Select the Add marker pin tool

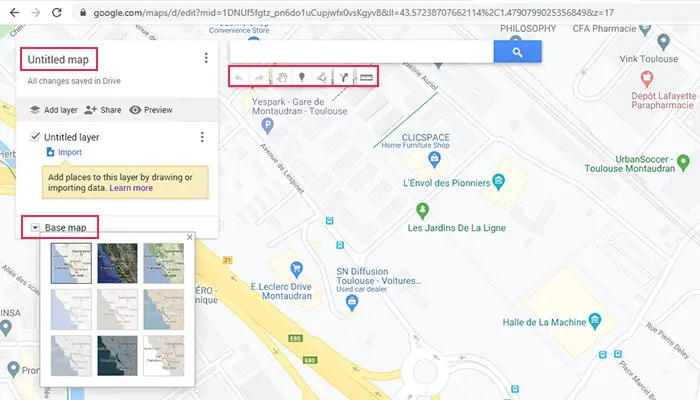coord(302,77)
